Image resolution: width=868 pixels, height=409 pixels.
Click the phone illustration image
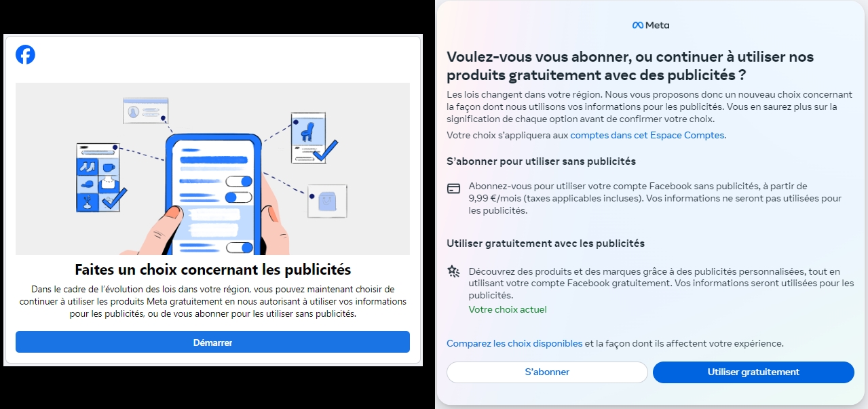click(x=212, y=169)
